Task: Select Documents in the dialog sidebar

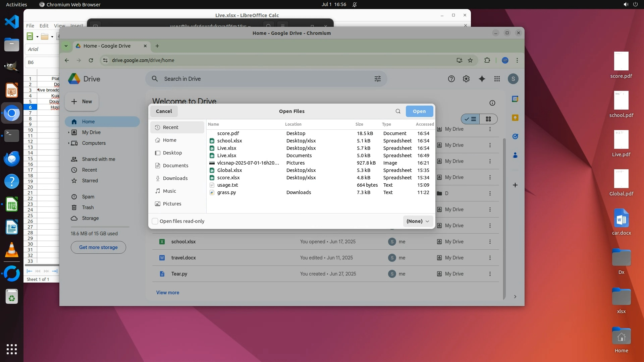Action: (175, 166)
